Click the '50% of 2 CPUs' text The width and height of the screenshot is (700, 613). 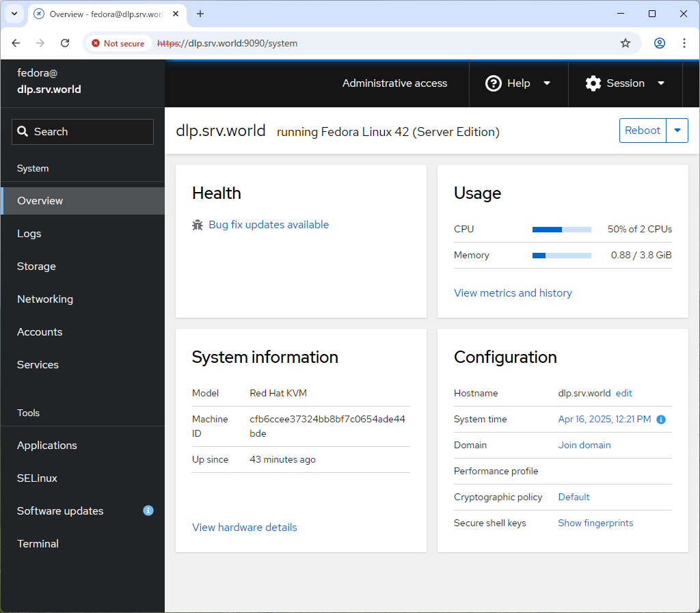[640, 229]
